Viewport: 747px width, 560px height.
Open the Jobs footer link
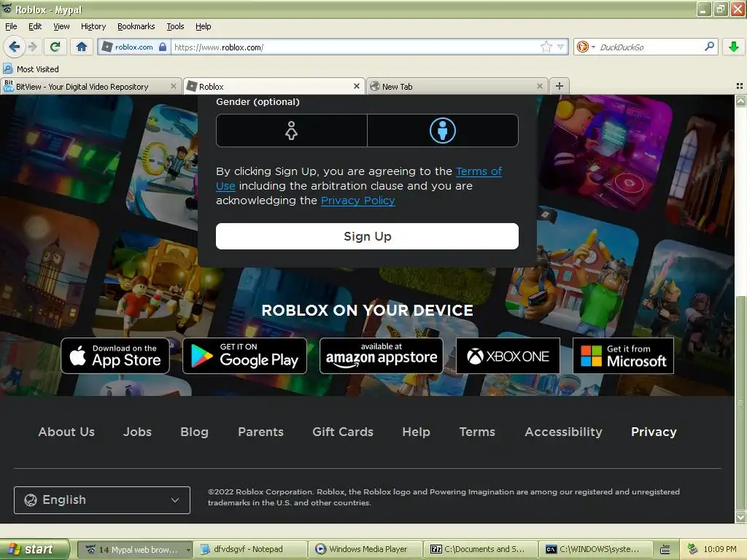click(x=137, y=432)
